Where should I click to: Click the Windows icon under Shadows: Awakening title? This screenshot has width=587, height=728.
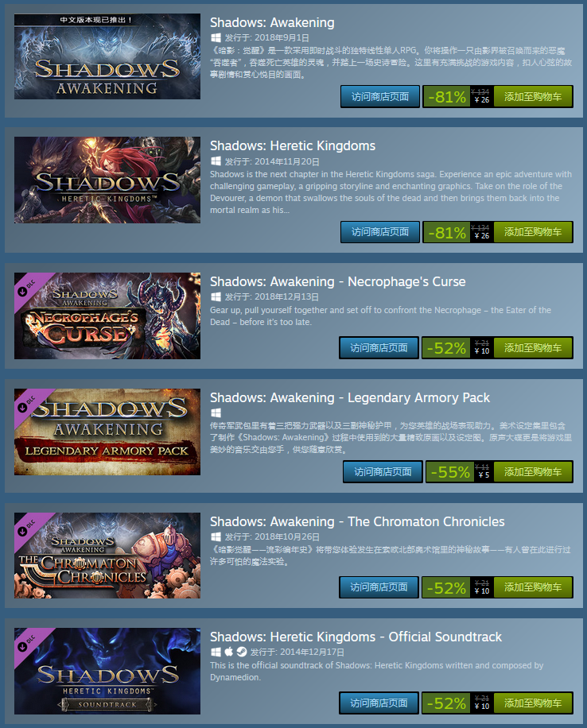coord(216,37)
